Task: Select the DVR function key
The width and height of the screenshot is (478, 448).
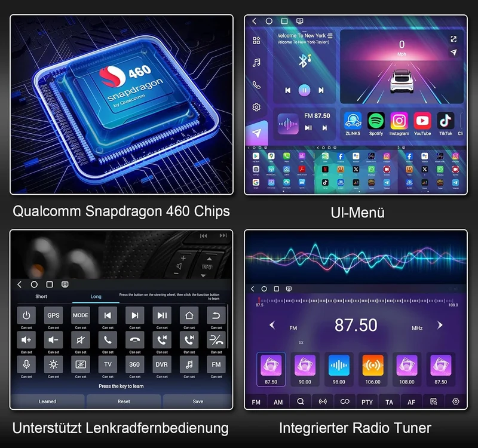Action: (x=162, y=364)
